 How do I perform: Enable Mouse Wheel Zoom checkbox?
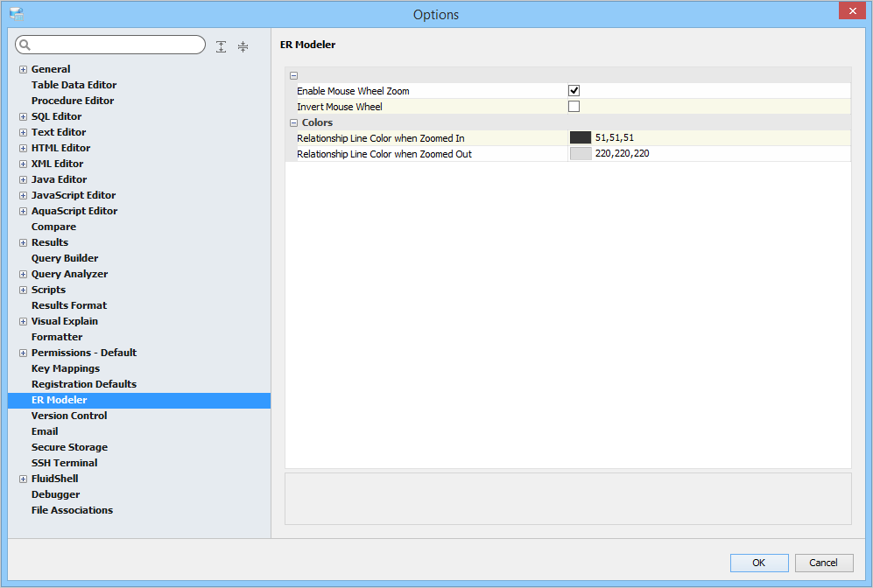(x=574, y=91)
